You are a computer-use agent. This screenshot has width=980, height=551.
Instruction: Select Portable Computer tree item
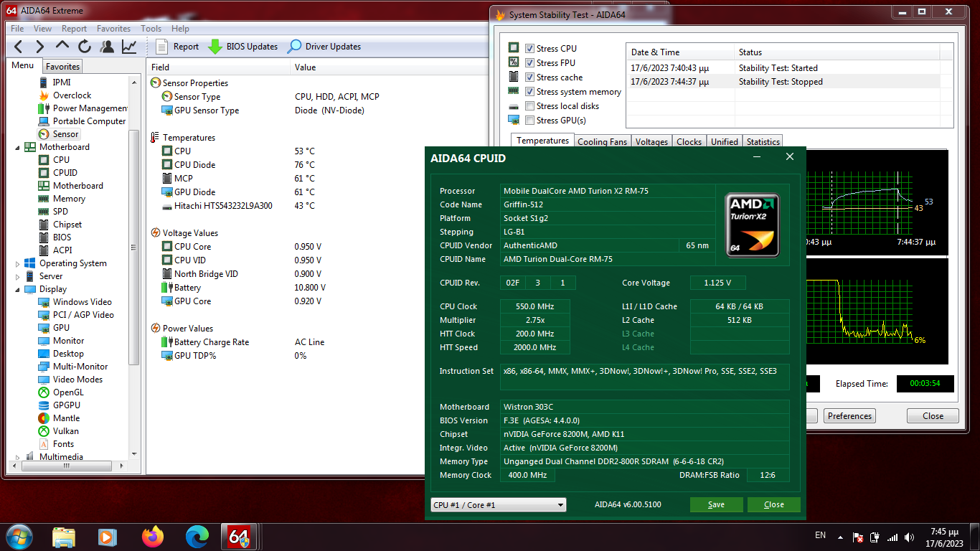coord(82,121)
